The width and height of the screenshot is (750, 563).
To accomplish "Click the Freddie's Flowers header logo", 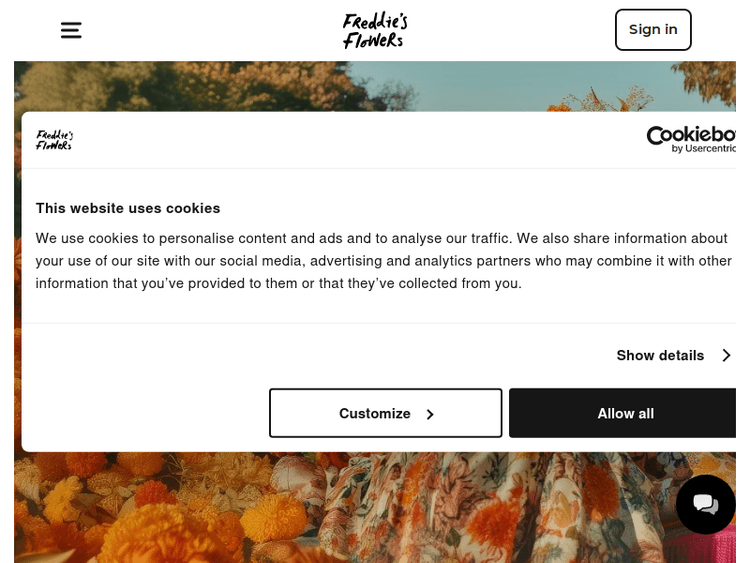I will click(x=375, y=30).
